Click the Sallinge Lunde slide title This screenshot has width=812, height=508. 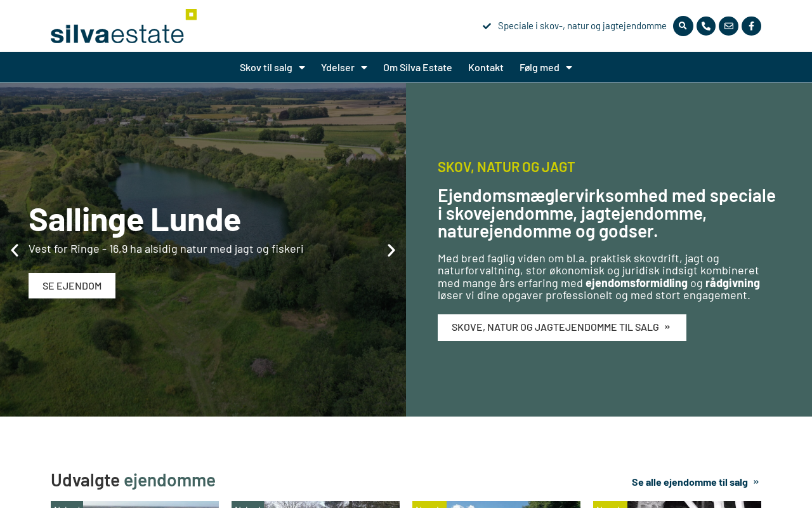tap(134, 219)
